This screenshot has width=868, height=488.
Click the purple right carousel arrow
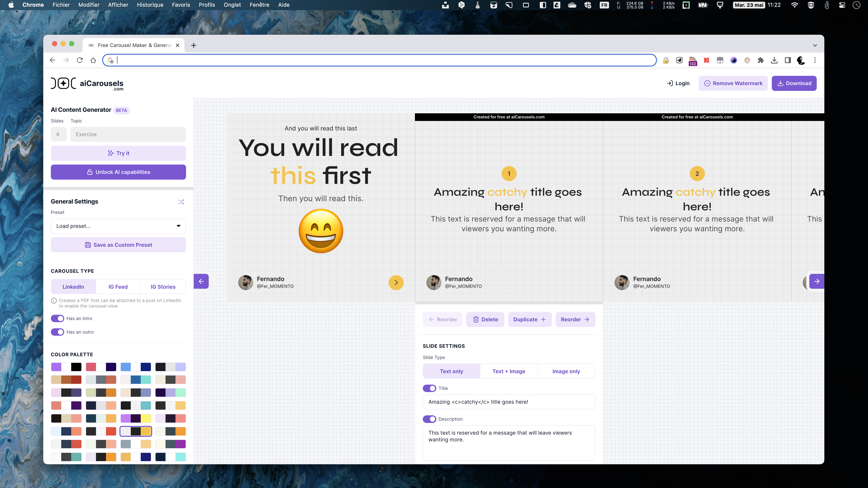(x=817, y=281)
